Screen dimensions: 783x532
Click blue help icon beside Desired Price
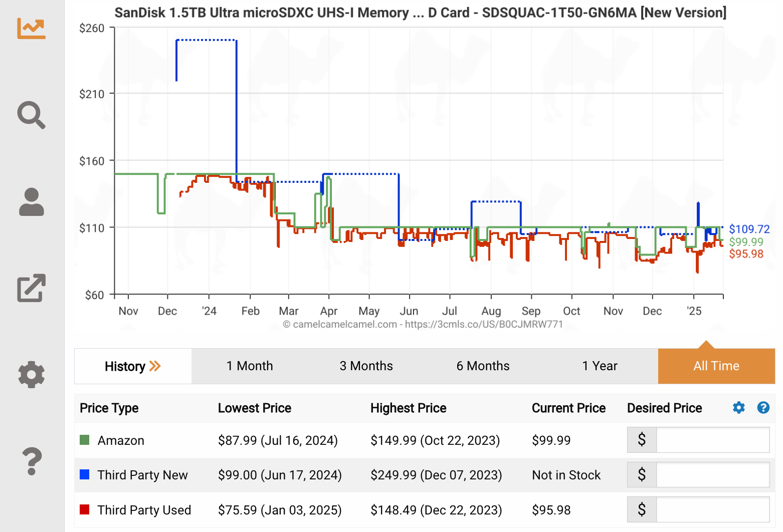[x=763, y=408]
